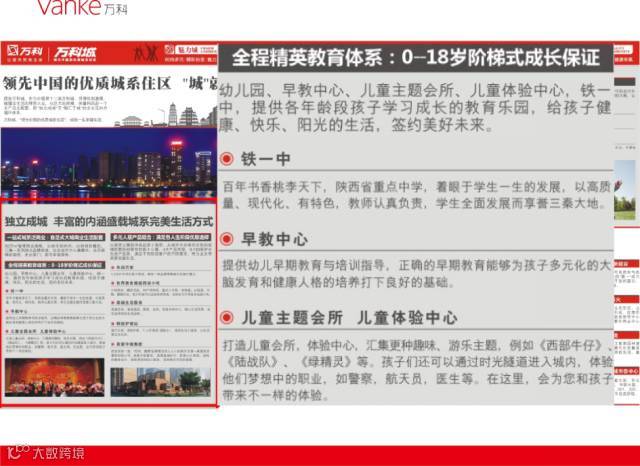This screenshot has width=640, height=466.
Task: Click the Vanke 万科 logo at top
Action: tap(83, 7)
